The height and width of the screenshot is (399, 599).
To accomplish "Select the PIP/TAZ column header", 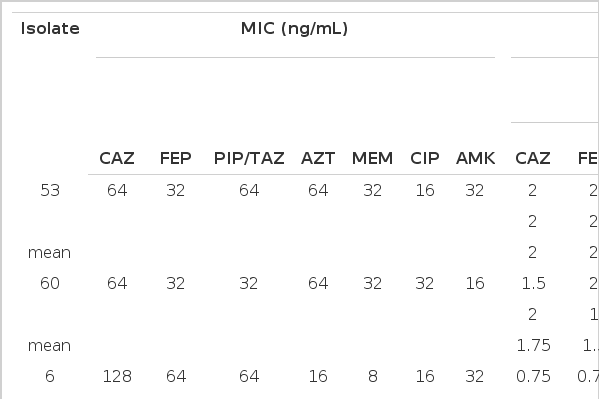I will click(x=249, y=158).
